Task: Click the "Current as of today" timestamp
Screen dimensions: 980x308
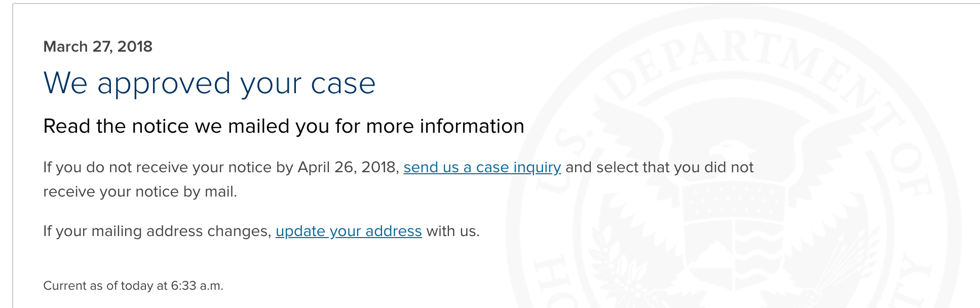Action: 133,286
